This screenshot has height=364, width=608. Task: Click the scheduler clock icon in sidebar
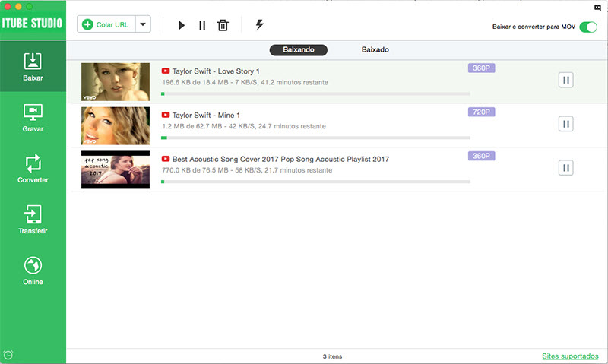(8, 355)
